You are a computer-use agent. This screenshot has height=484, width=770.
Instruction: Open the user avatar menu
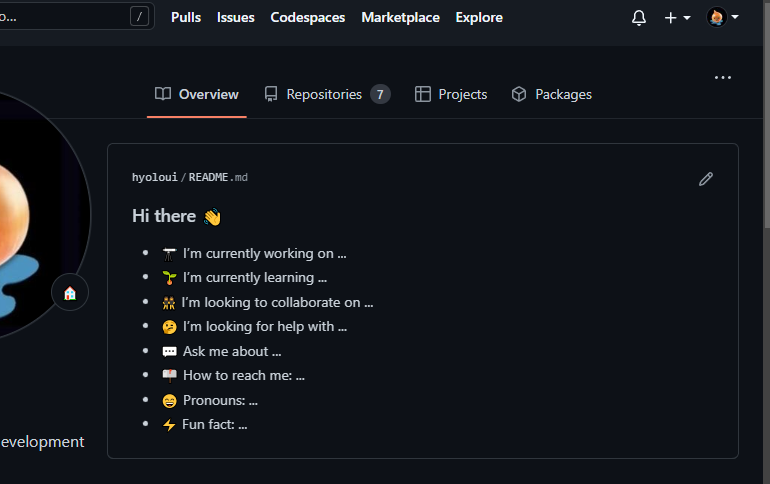tap(722, 17)
